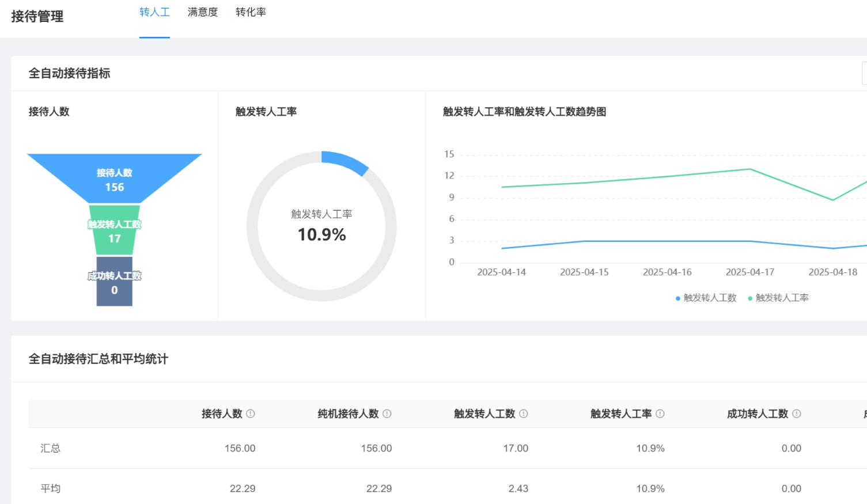Click the 成功转人工数 column header
Image resolution: width=867 pixels, height=504 pixels.
[x=758, y=414]
